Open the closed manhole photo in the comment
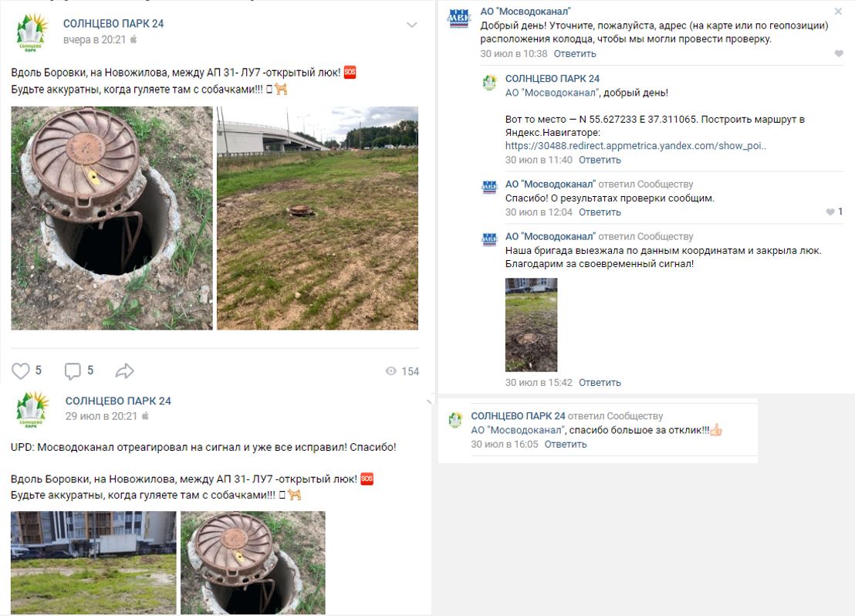Viewport: 855px width, 616px height. 531,325
